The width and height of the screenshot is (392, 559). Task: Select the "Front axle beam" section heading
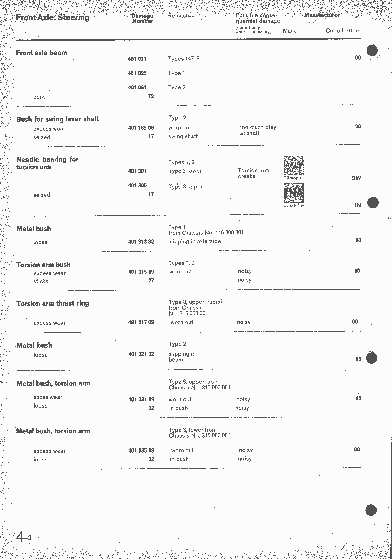click(41, 53)
